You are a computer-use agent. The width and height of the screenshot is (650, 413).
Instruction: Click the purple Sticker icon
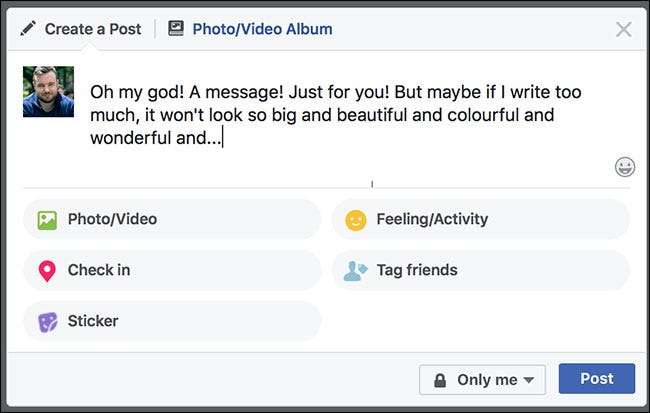click(47, 322)
